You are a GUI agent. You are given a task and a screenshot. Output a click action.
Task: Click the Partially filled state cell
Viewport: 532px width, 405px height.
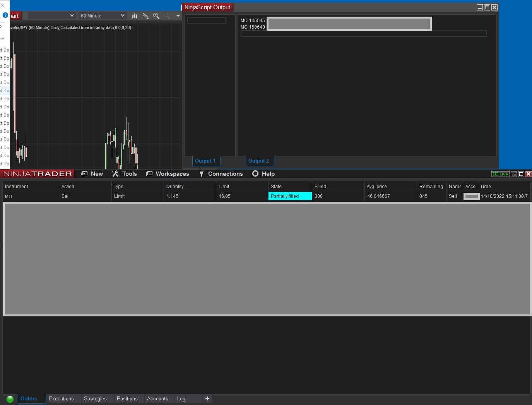click(x=290, y=196)
